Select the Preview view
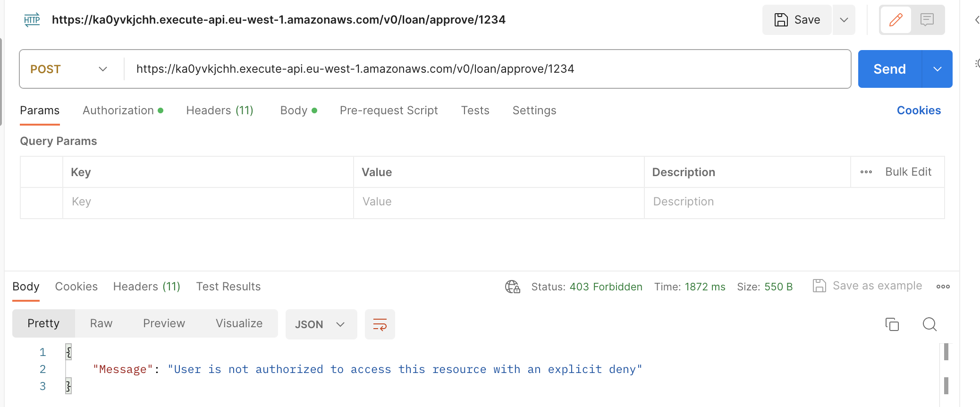980x407 pixels. pos(164,323)
